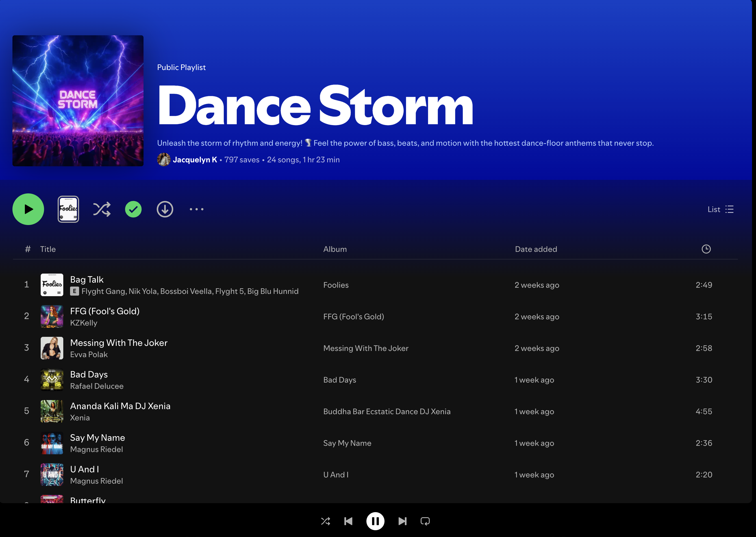Click the Foolies preview card thumbnail
This screenshot has width=756, height=537.
(68, 209)
